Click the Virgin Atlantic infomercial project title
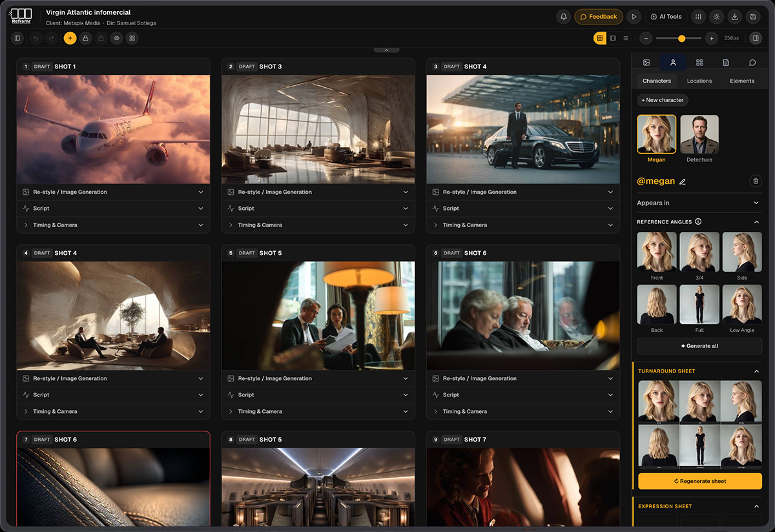 [88, 12]
